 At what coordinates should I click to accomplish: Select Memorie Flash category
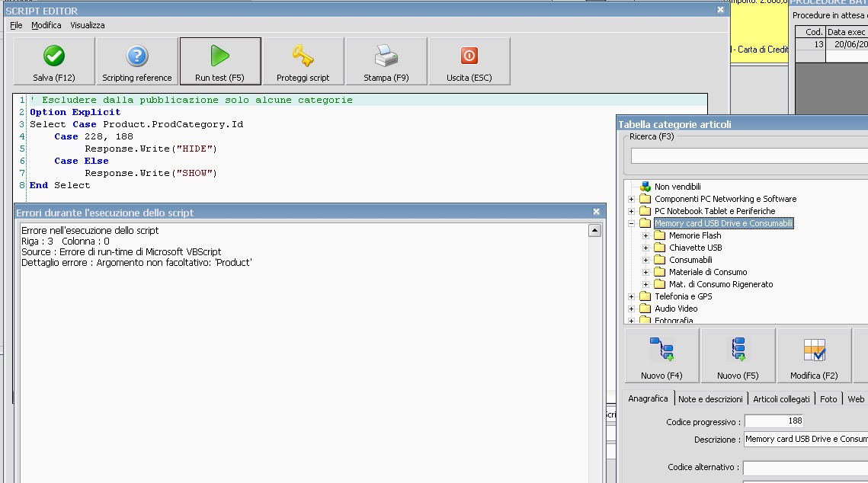[x=695, y=235]
